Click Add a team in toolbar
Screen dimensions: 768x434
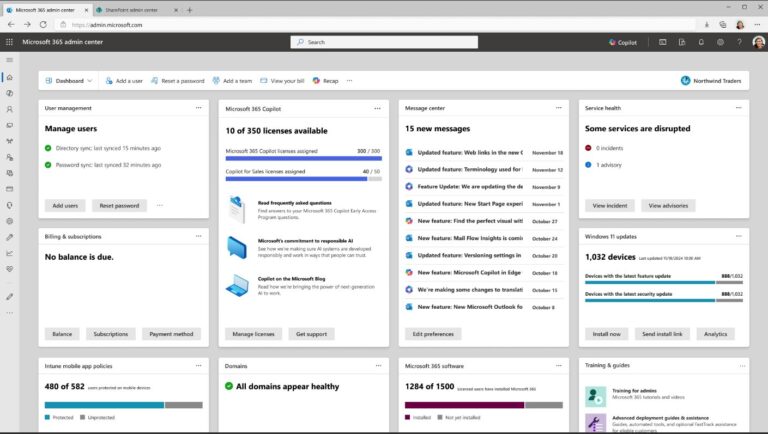point(232,81)
